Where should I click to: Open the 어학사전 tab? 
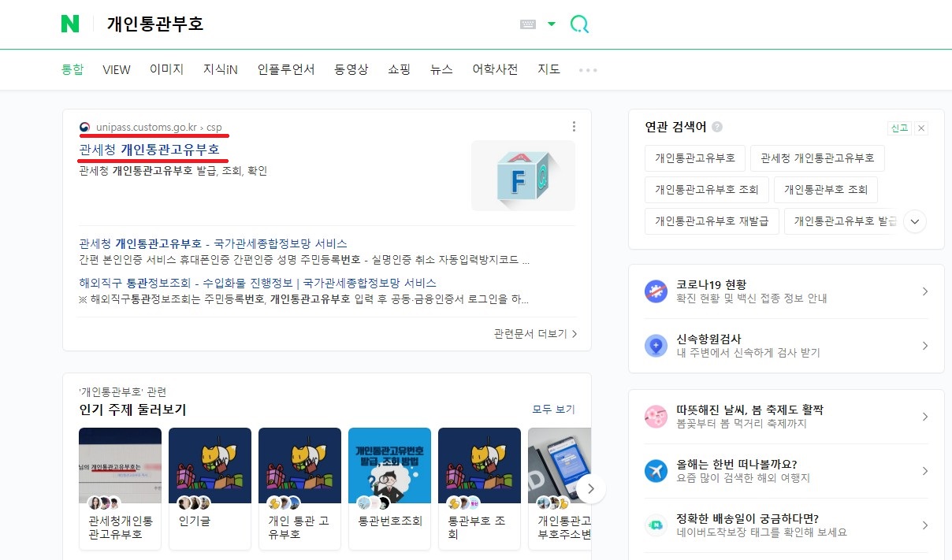[x=495, y=69]
